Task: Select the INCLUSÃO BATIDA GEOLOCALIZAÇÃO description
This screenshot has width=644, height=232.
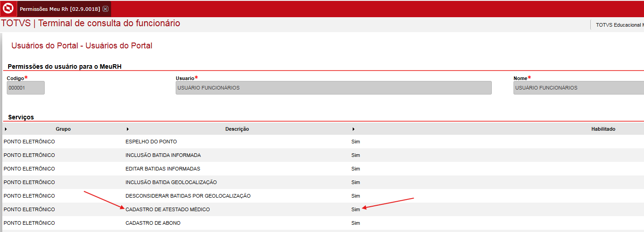Action: point(171,182)
